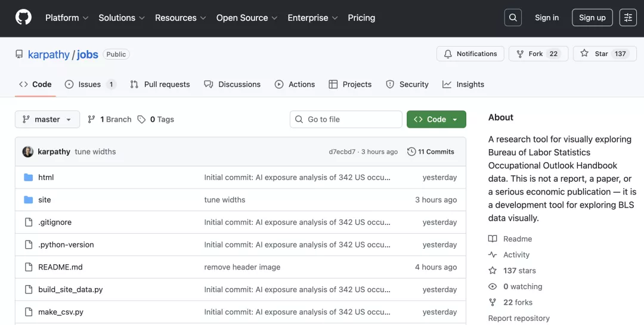Open the appearance settings sliders icon
644x325 pixels.
coord(628,18)
